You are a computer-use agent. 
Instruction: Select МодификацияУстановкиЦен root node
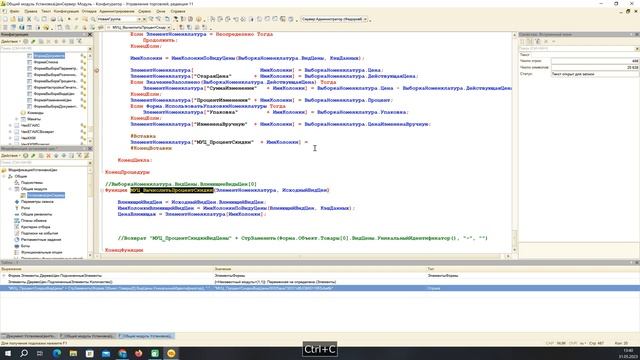(x=33, y=170)
